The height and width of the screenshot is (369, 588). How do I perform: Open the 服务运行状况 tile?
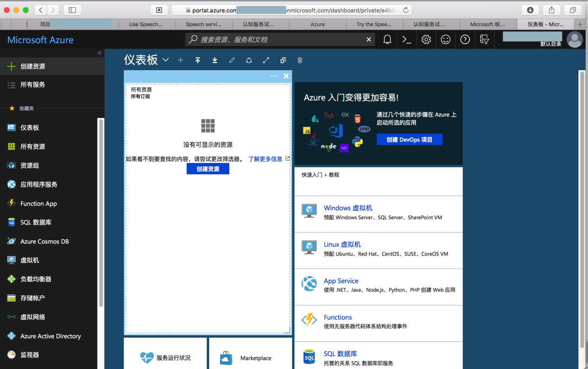pos(165,353)
